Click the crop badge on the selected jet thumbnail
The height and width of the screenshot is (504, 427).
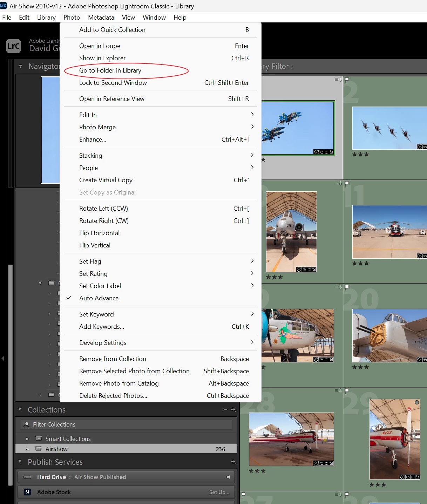pyautogui.click(x=326, y=152)
